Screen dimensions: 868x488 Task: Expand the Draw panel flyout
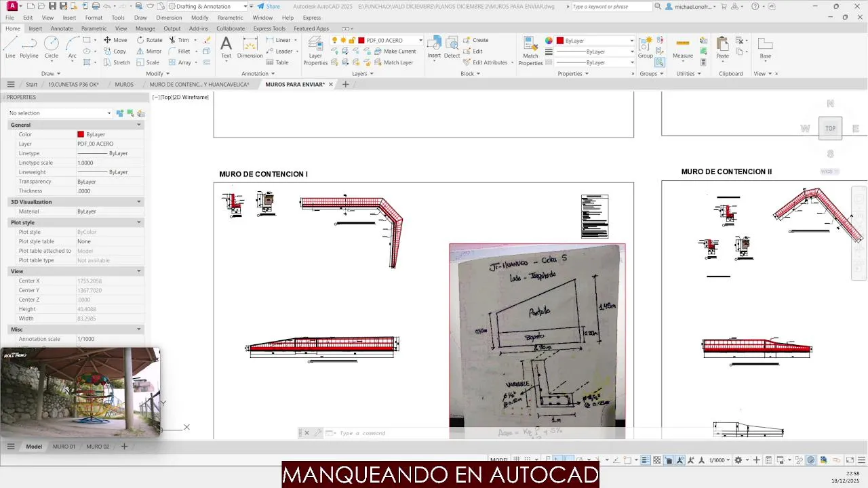(x=51, y=73)
